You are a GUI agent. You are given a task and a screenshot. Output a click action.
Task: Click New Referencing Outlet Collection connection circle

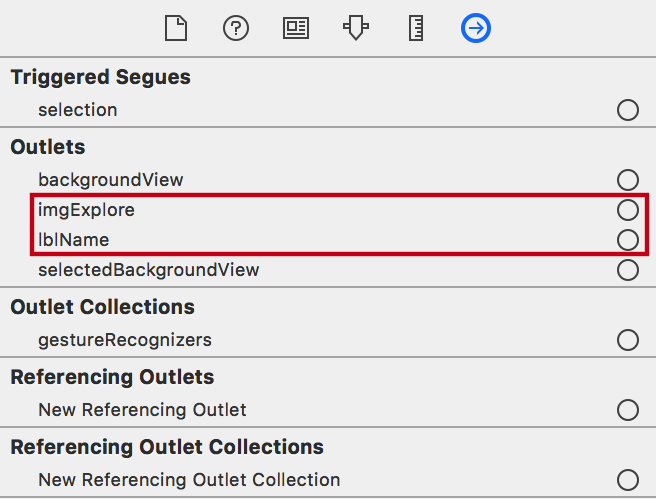click(628, 480)
